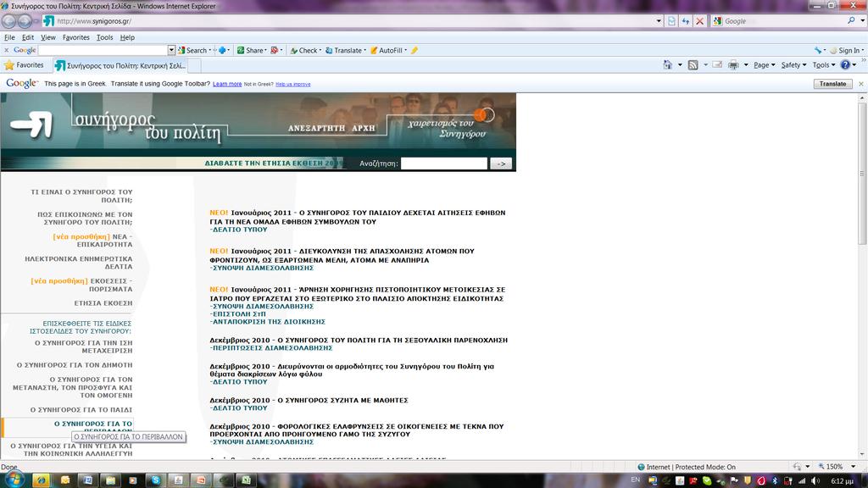Open the Help menu
The height and width of the screenshot is (488, 868).
(x=127, y=37)
